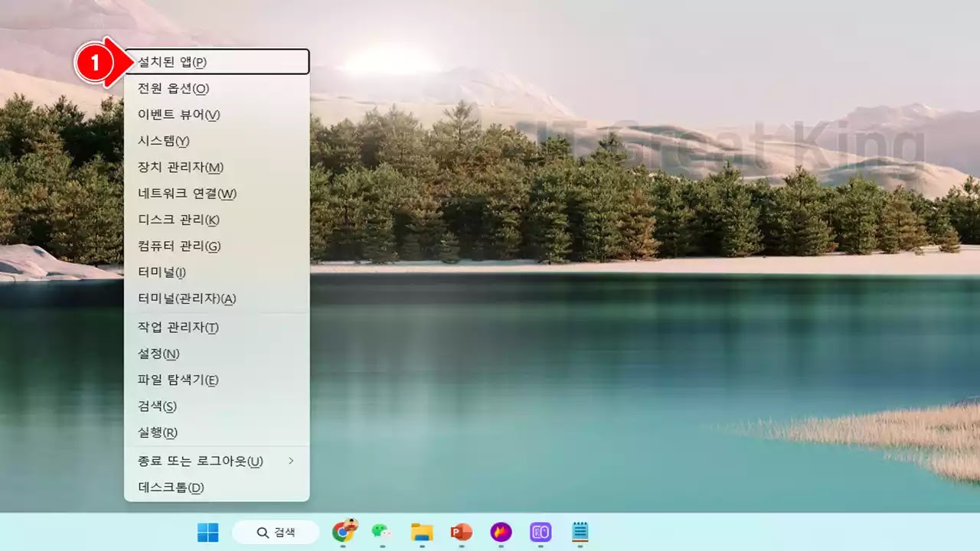The image size is (980, 551).
Task: Select 디스크 관리(K)
Action: 217,220
